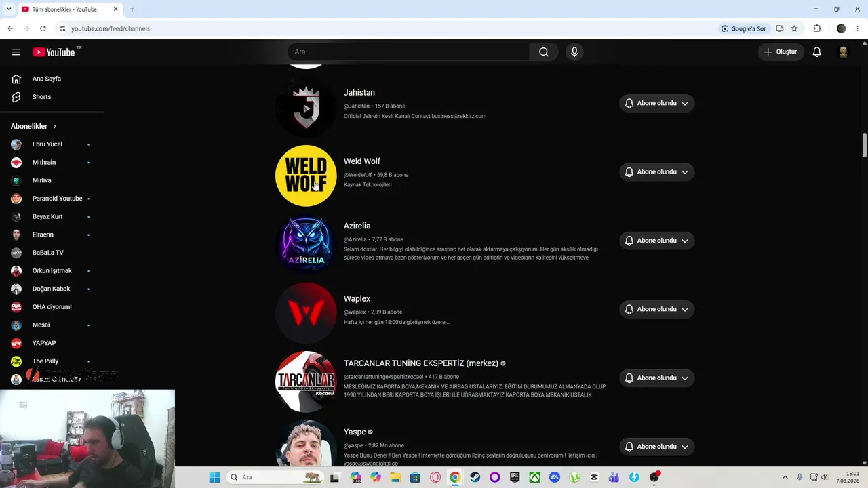The height and width of the screenshot is (488, 868).
Task: Open the Xbox app from the taskbar
Action: [x=534, y=477]
